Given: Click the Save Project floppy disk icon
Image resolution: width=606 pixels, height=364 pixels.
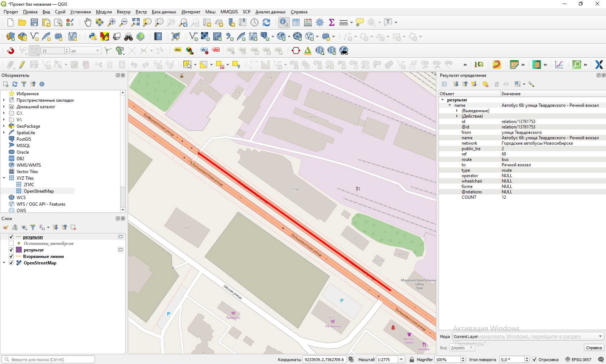Looking at the screenshot, I should [x=34, y=22].
